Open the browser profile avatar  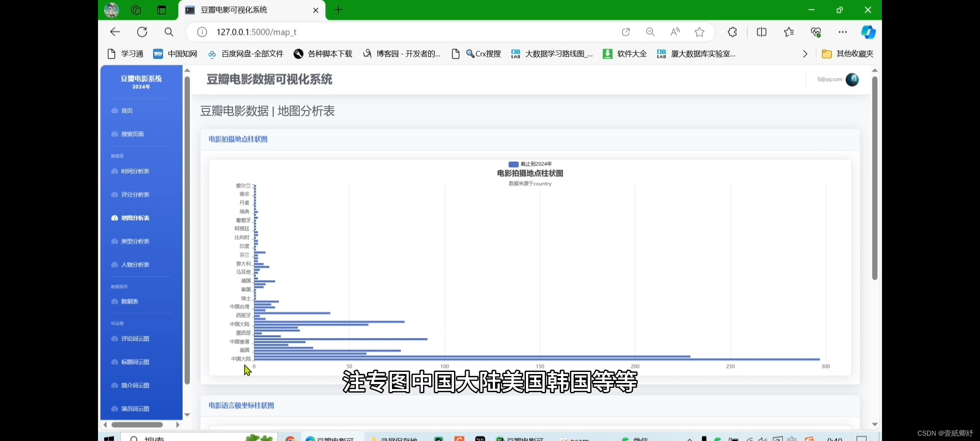point(111,10)
